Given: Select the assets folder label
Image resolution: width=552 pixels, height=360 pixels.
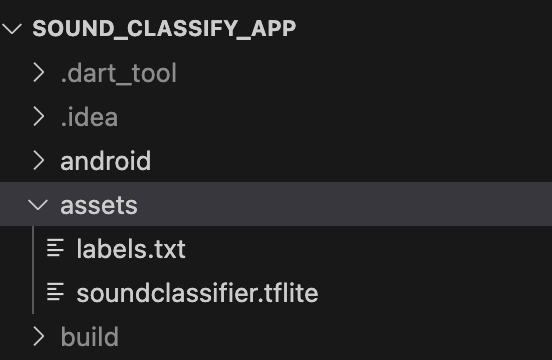Looking at the screenshot, I should 99,205.
